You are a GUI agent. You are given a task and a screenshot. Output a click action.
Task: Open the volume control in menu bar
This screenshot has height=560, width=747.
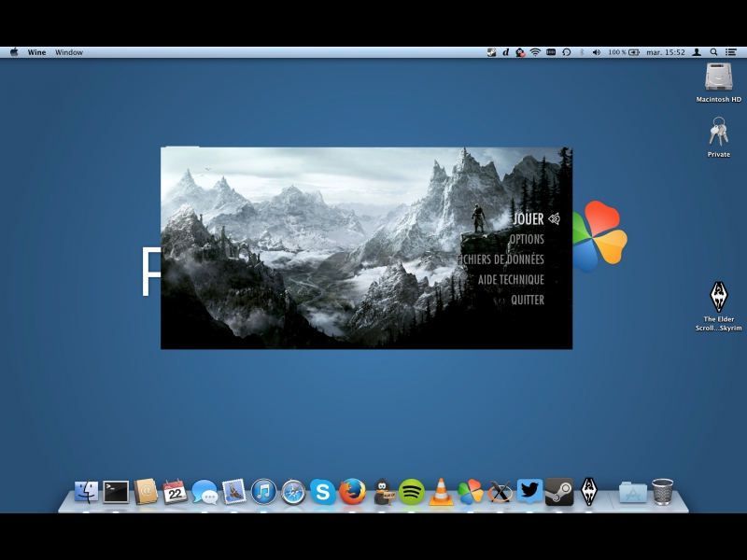tap(596, 52)
